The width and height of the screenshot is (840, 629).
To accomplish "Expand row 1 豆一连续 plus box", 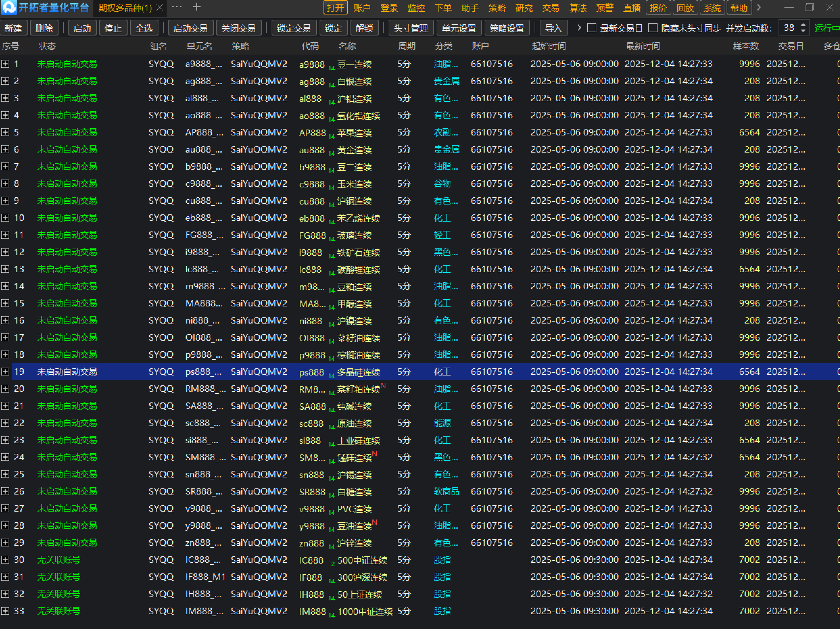I will coord(5,64).
